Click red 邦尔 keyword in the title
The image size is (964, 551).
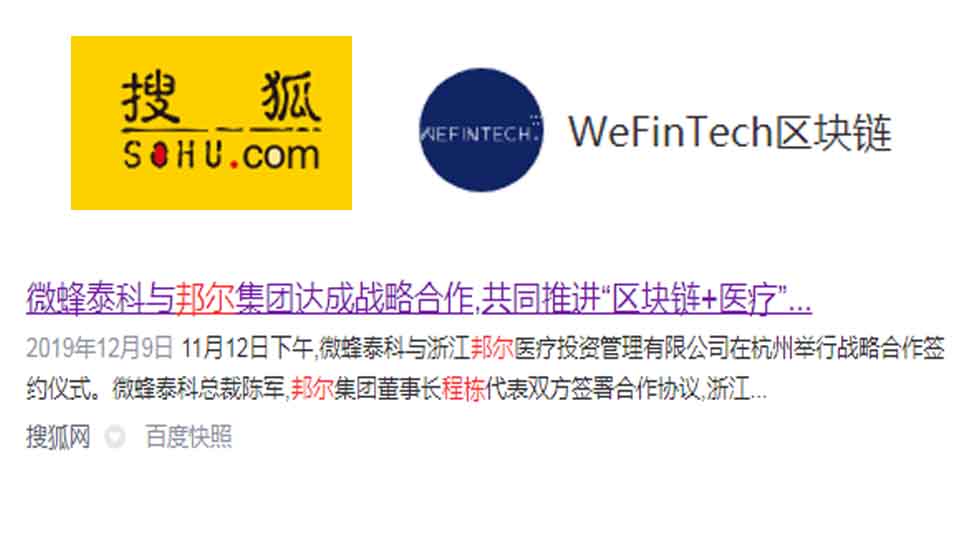click(x=205, y=298)
